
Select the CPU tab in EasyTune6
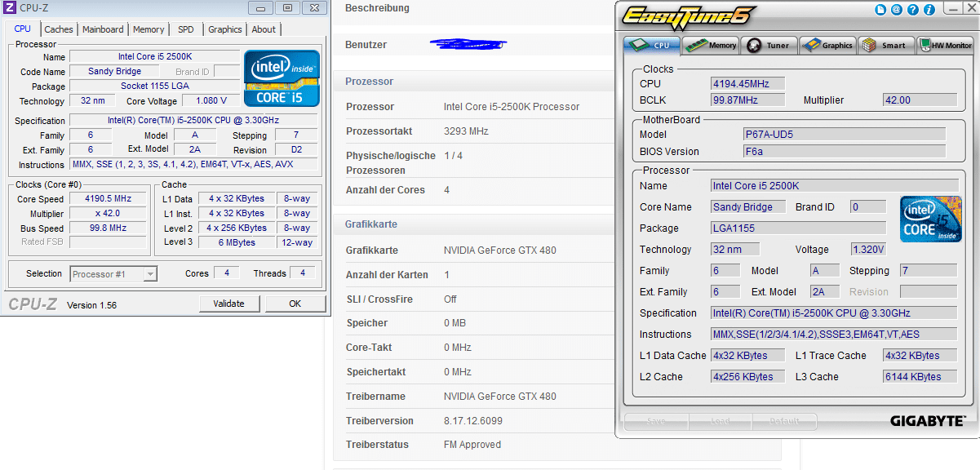652,45
